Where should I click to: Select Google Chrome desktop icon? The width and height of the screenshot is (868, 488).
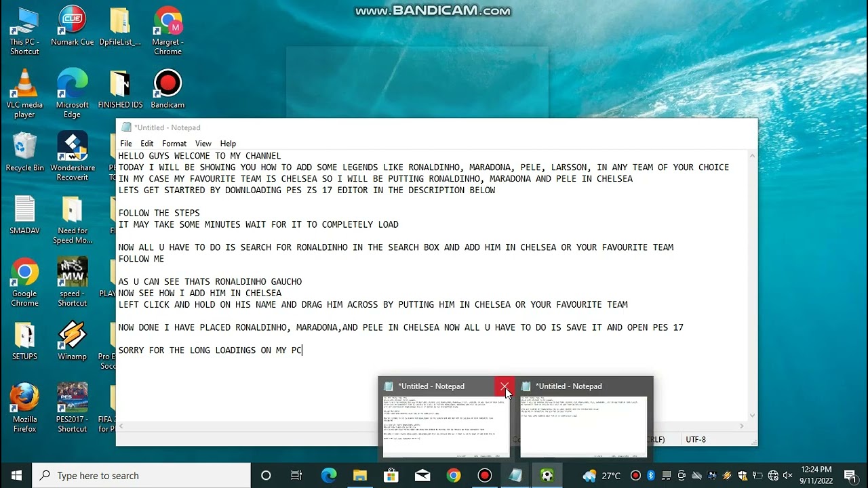click(24, 282)
